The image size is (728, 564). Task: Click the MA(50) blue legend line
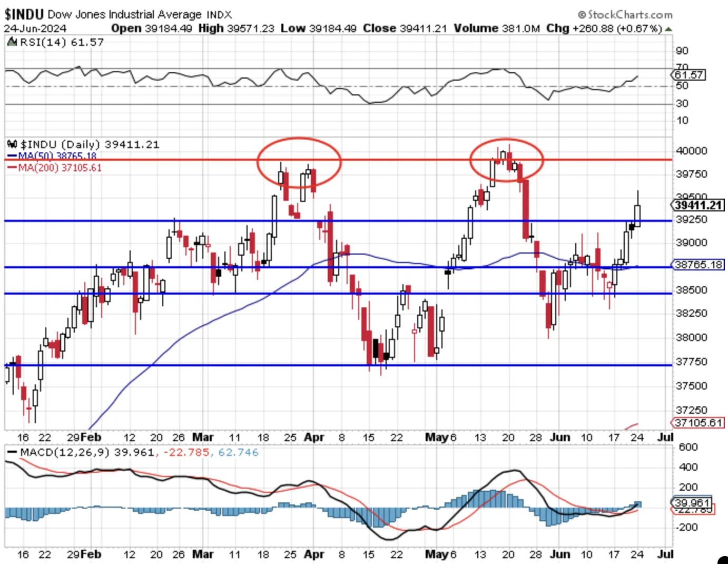pos(12,157)
